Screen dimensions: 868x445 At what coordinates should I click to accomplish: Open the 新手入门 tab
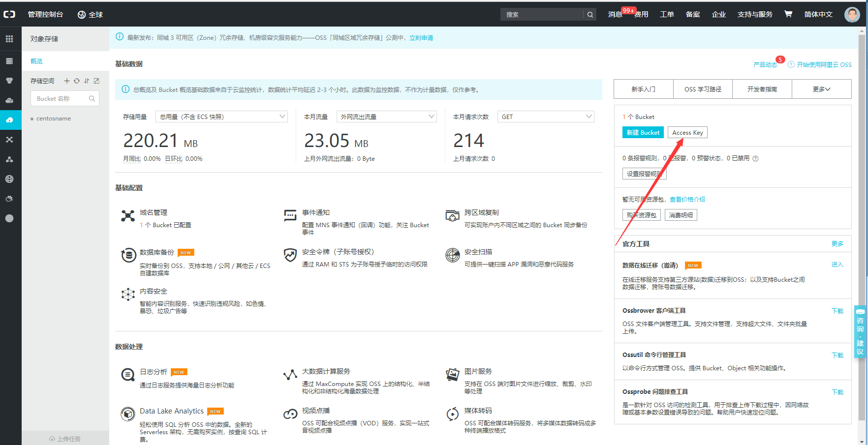tap(644, 89)
